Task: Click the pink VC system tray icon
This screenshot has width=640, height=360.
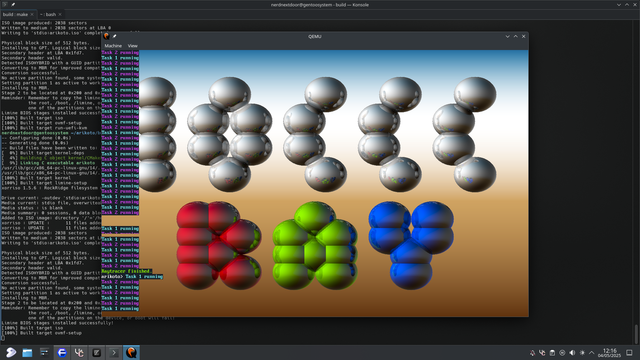Action: point(542,353)
